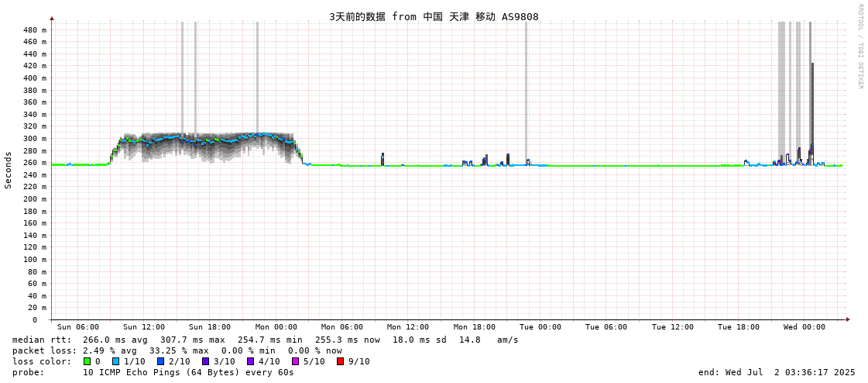Click the 'Seconds' y-axis label
Image resolution: width=868 pixels, height=383 pixels.
[9, 170]
